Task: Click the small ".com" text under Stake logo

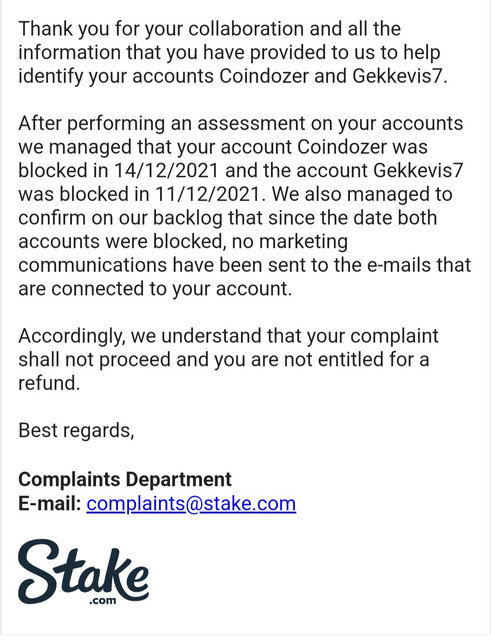Action: 103,601
